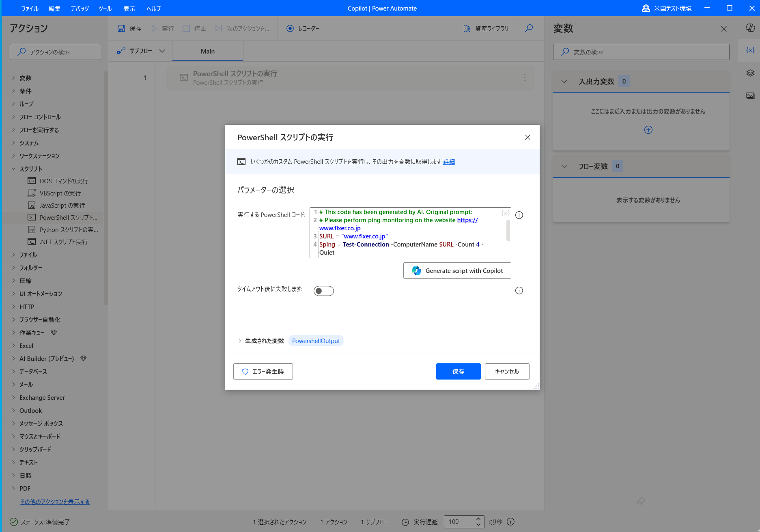
Task: Expand the Outlook action group
Action: (13, 410)
